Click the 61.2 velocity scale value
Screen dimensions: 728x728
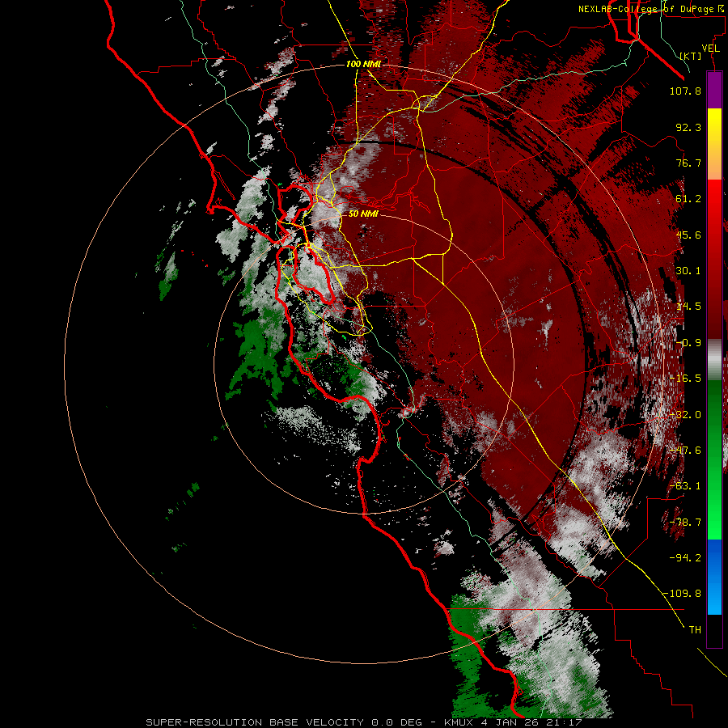[x=688, y=199]
